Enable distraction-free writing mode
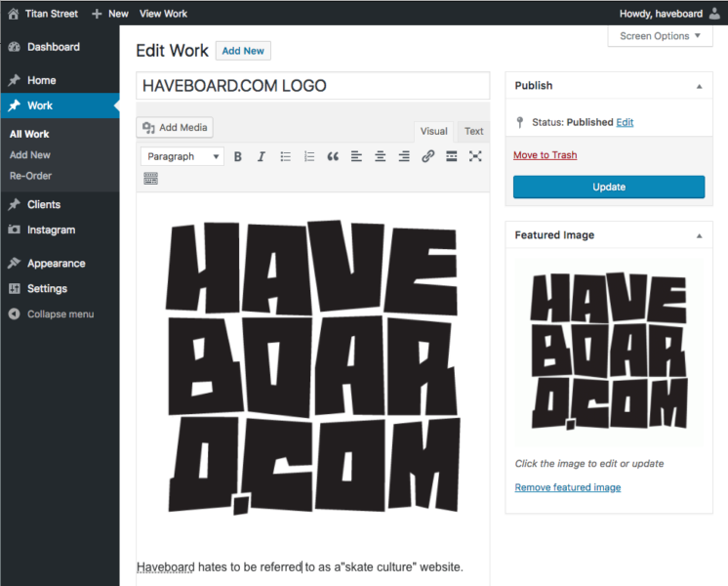The height and width of the screenshot is (586, 728). 475,156
